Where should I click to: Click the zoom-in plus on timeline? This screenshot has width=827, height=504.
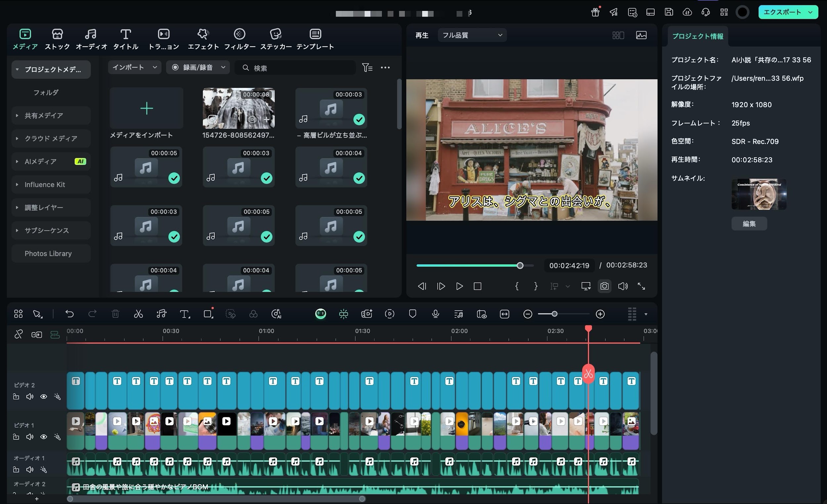pos(600,314)
